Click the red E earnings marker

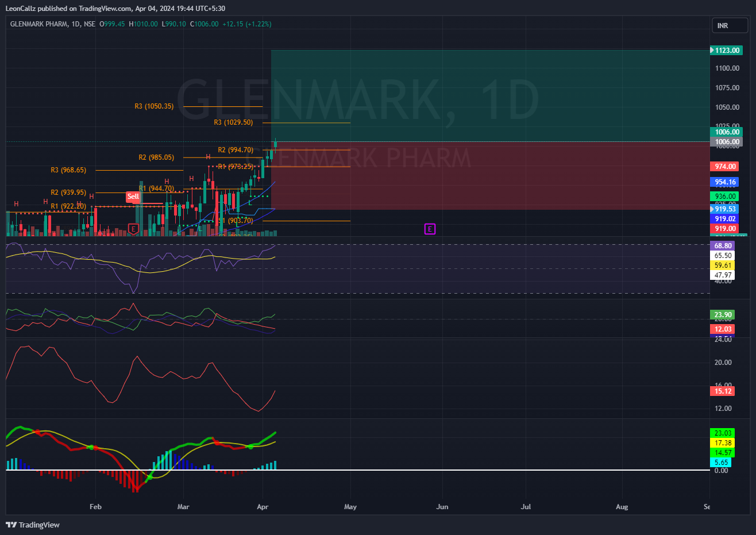pos(133,229)
